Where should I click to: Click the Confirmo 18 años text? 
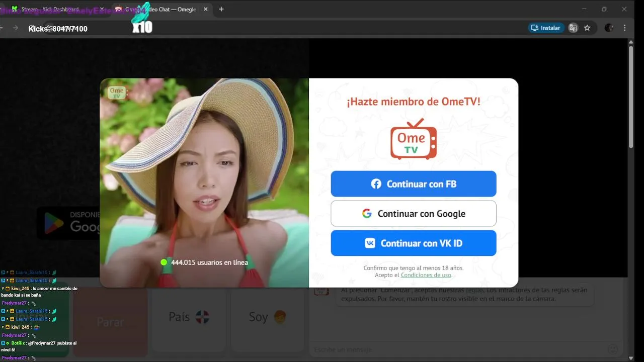(x=414, y=268)
